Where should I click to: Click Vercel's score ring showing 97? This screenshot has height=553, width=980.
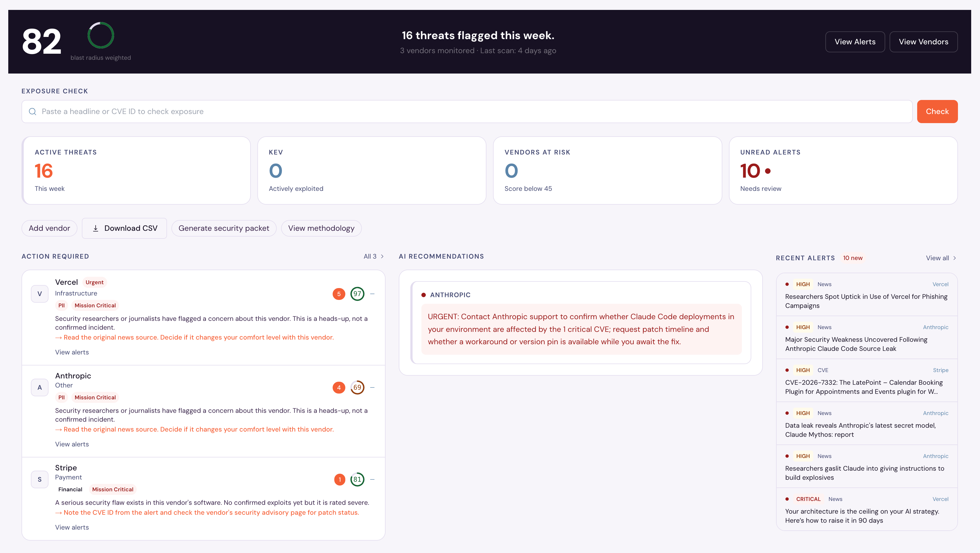357,294
